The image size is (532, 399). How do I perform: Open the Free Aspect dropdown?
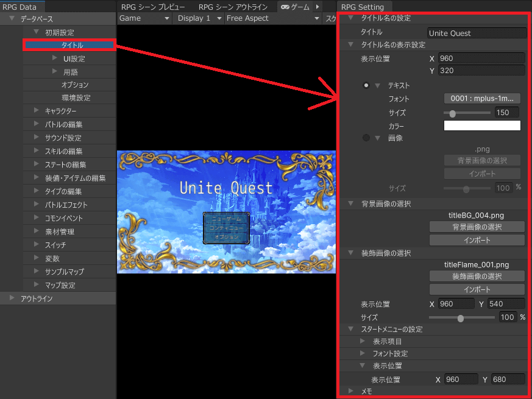pos(272,18)
